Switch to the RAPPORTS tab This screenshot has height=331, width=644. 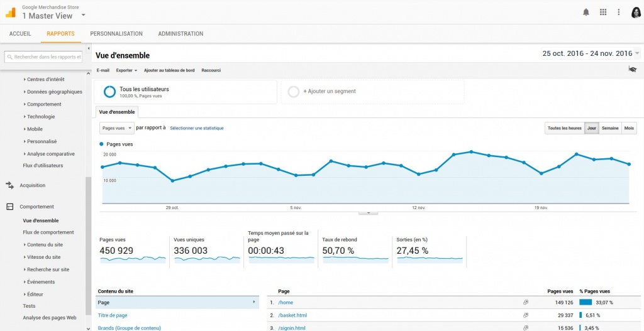coord(61,34)
